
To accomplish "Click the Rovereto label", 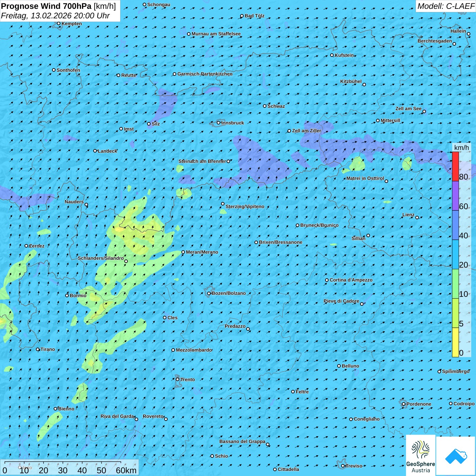I will (x=153, y=416).
